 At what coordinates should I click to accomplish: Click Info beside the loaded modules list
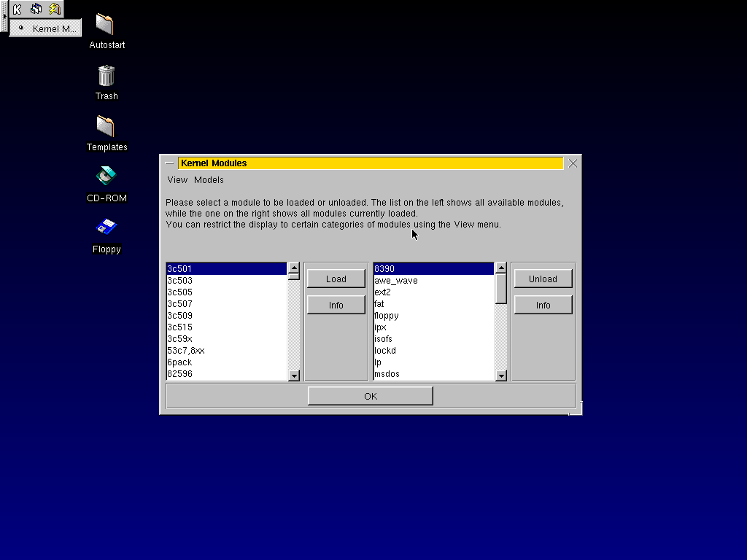point(543,304)
